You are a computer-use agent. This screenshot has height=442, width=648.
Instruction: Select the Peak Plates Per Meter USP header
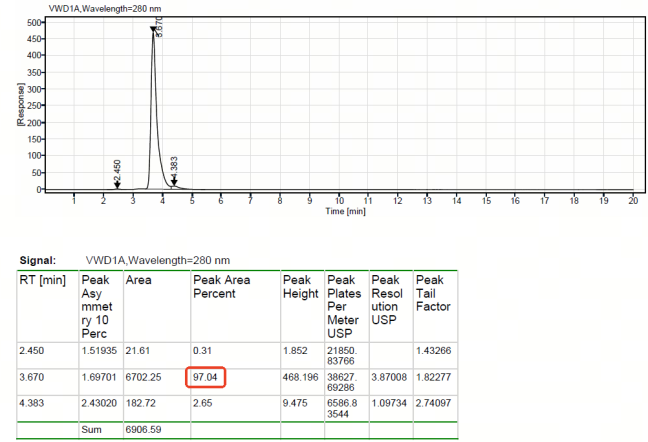point(344,307)
